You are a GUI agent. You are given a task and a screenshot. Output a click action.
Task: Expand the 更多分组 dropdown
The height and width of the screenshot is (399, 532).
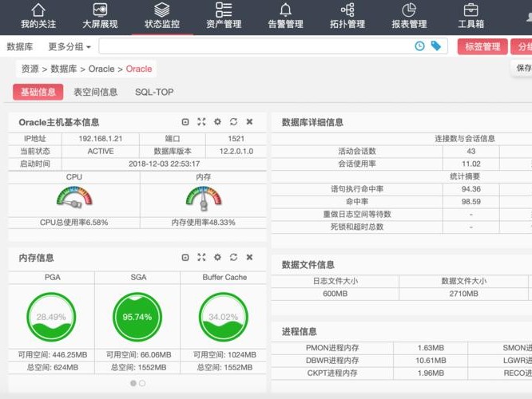[69, 46]
